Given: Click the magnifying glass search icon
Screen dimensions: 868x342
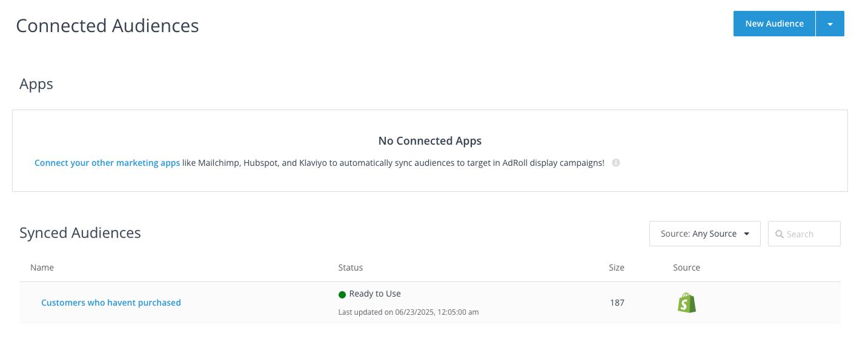Looking at the screenshot, I should coord(779,234).
